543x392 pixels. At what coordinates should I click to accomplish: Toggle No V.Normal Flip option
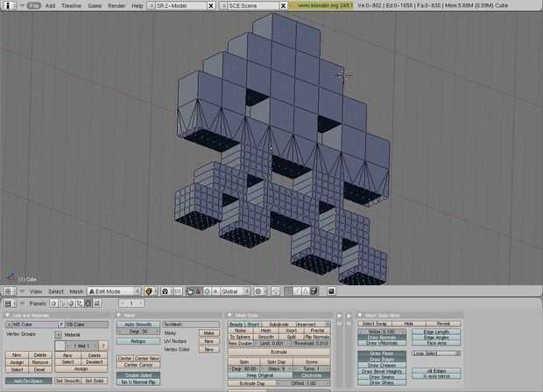pyautogui.click(x=138, y=382)
